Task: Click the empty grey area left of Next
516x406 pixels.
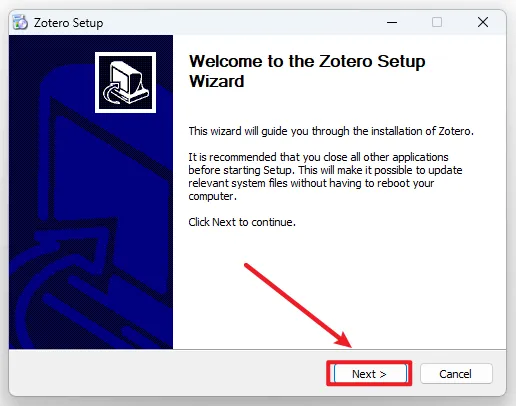Action: [x=167, y=373]
